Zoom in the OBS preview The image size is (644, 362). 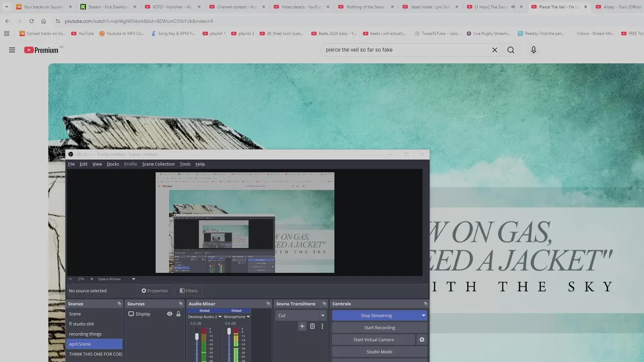tap(92, 279)
